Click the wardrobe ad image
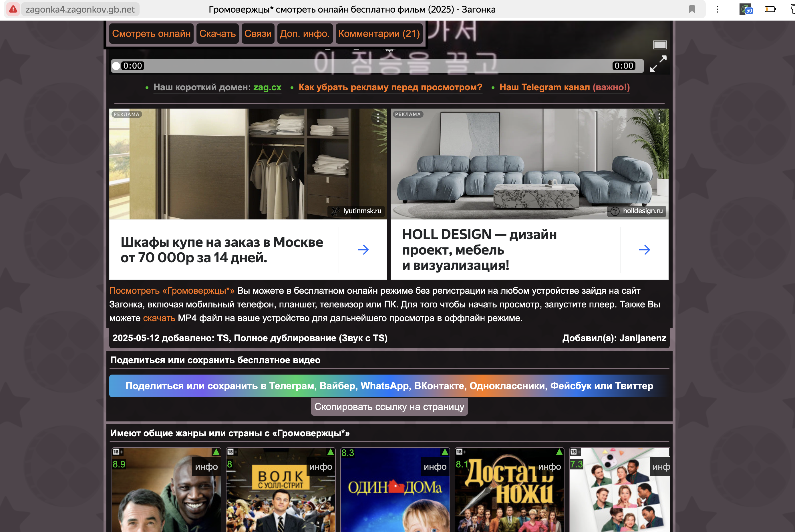Screen dimensions: 795x532 click(248, 164)
